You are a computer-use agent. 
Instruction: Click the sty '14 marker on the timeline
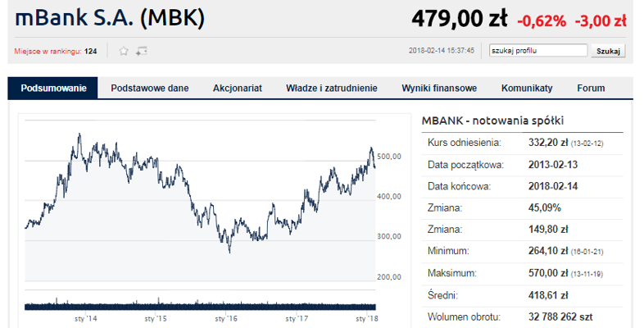click(86, 318)
